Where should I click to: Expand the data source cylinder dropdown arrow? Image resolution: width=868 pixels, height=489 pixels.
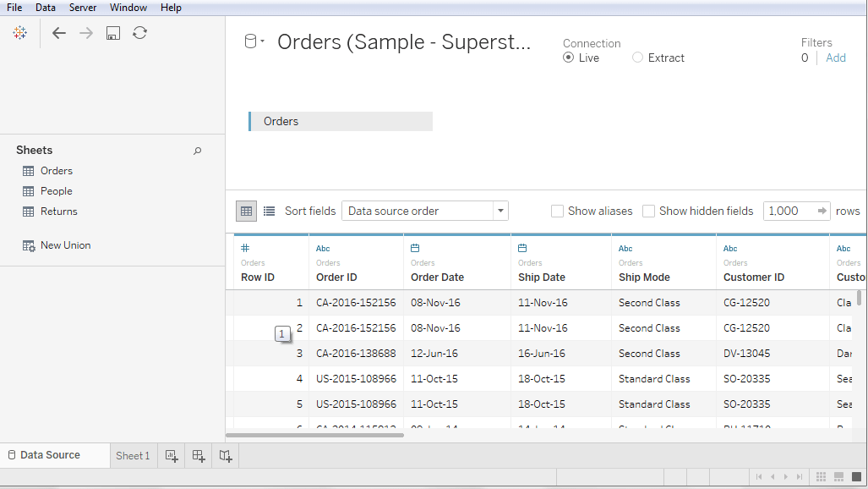point(262,41)
